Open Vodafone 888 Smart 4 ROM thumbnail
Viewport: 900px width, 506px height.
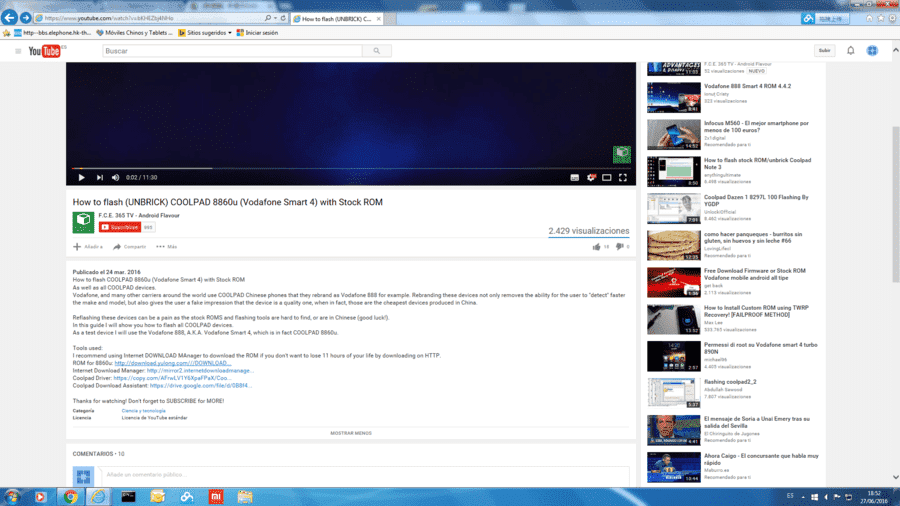click(674, 98)
